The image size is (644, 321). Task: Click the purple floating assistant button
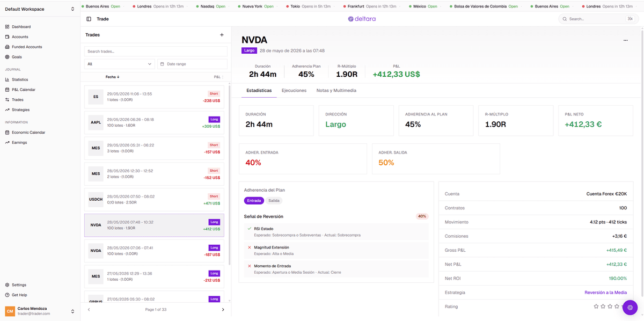coord(630,308)
